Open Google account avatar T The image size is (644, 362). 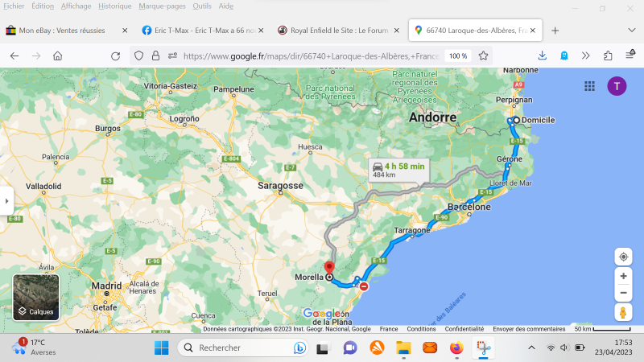coord(617,86)
